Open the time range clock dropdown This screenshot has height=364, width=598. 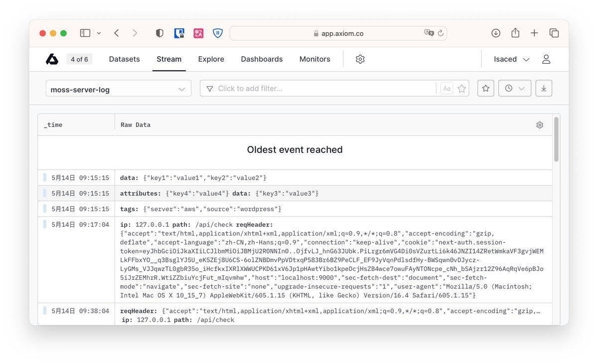515,88
